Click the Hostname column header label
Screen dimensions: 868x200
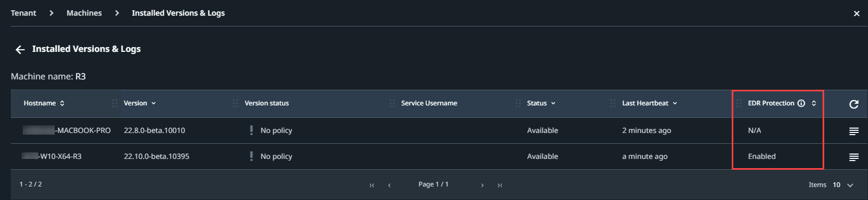pos(39,103)
